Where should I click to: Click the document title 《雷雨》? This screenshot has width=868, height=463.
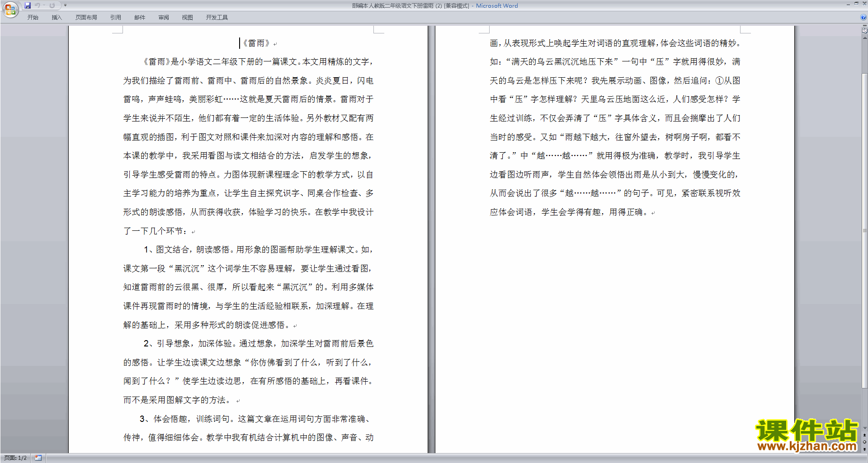(x=256, y=43)
